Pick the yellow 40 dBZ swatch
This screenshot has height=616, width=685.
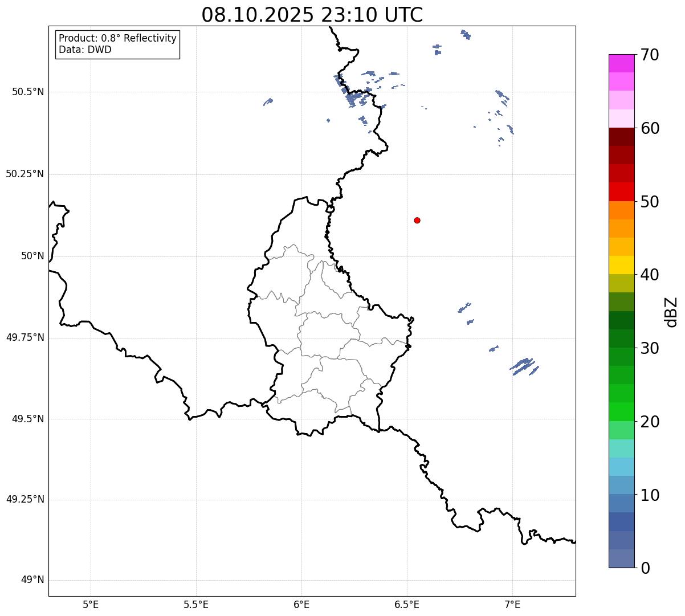tap(621, 266)
